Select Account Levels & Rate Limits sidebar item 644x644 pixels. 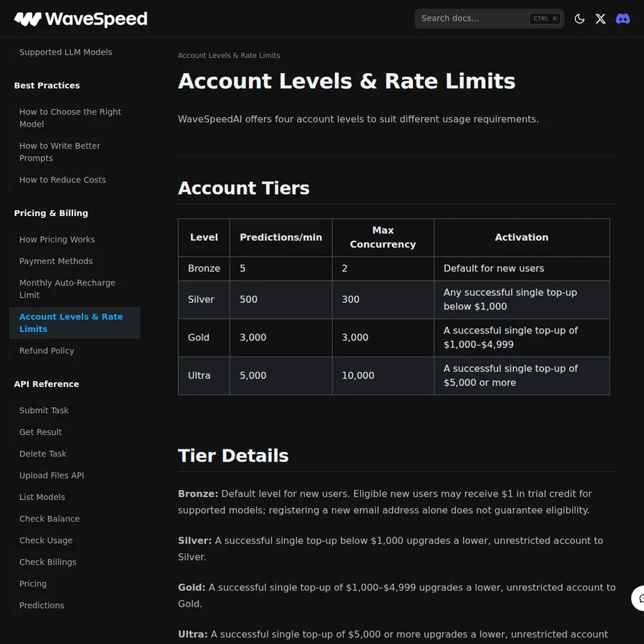coord(74,323)
